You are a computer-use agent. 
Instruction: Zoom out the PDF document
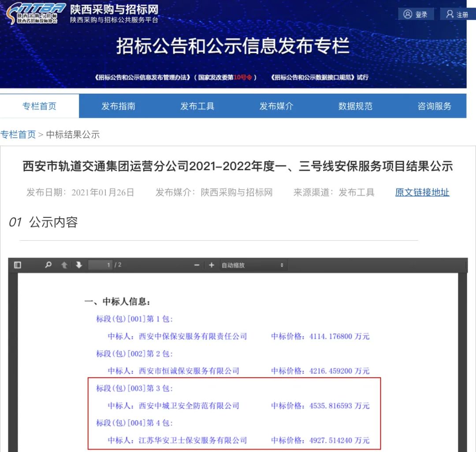[197, 265]
